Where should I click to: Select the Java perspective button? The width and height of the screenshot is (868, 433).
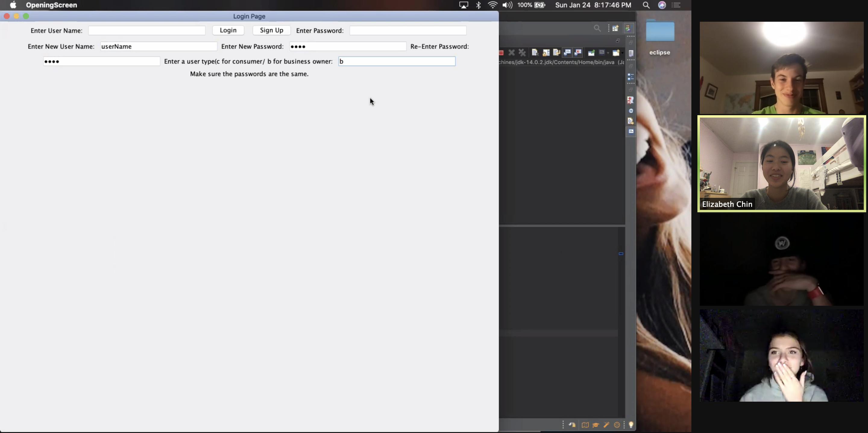629,28
